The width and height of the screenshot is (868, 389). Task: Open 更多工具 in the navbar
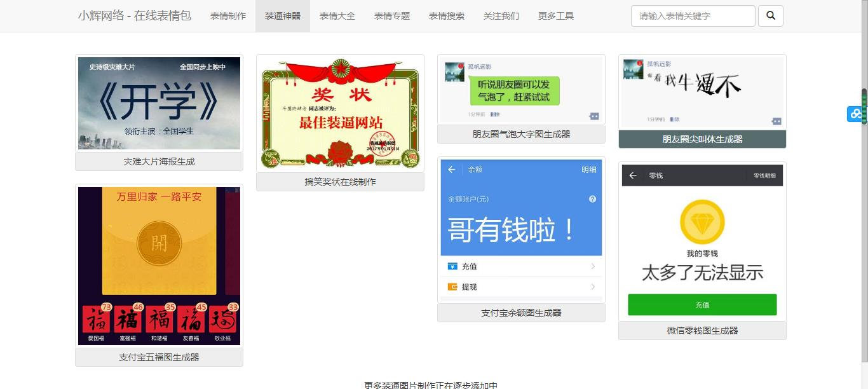(556, 16)
